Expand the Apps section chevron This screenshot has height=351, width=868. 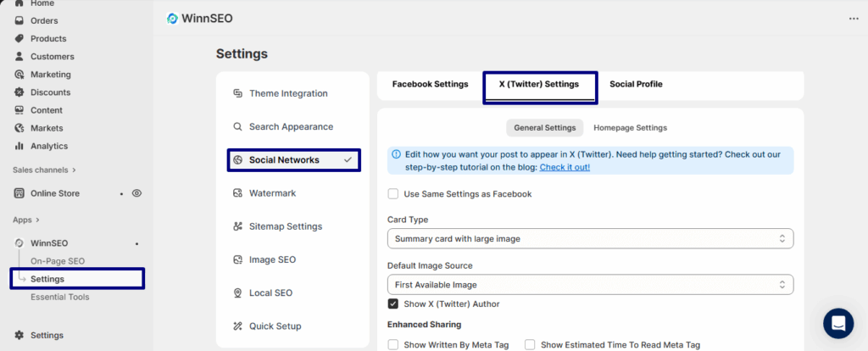(x=37, y=220)
